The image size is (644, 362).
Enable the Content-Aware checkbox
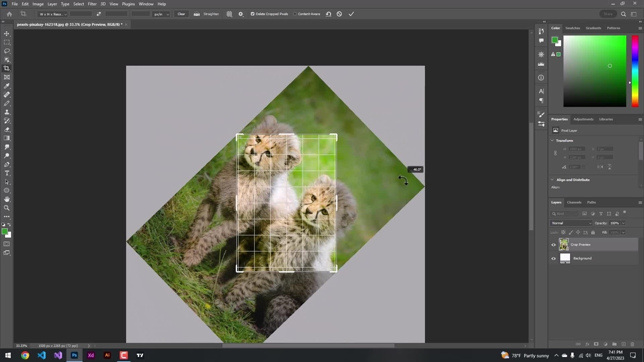[295, 14]
